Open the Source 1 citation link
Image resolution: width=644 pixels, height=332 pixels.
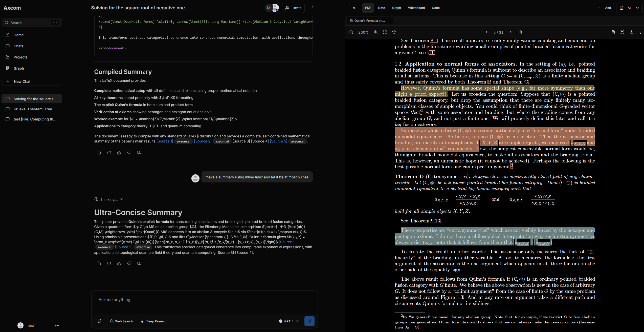(165, 141)
